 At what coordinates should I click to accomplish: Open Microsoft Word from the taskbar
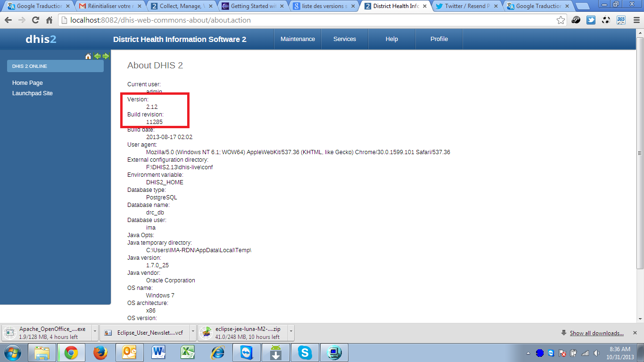pyautogui.click(x=158, y=353)
